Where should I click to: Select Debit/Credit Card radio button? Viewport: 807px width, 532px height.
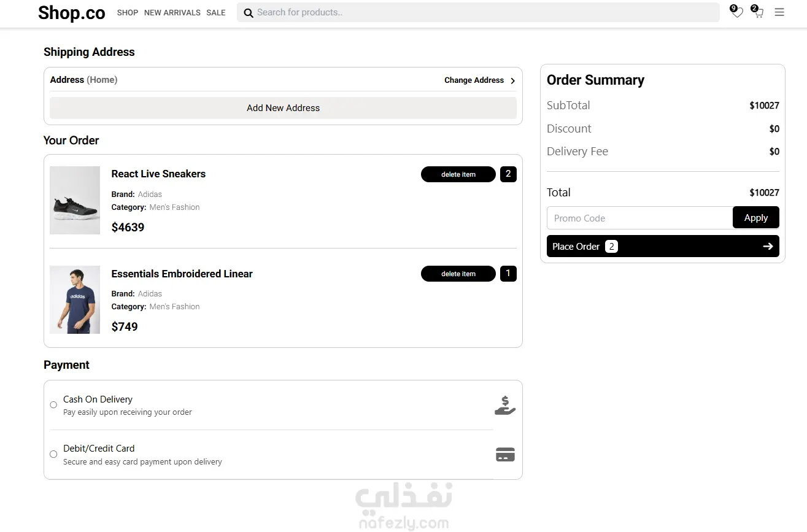53,454
